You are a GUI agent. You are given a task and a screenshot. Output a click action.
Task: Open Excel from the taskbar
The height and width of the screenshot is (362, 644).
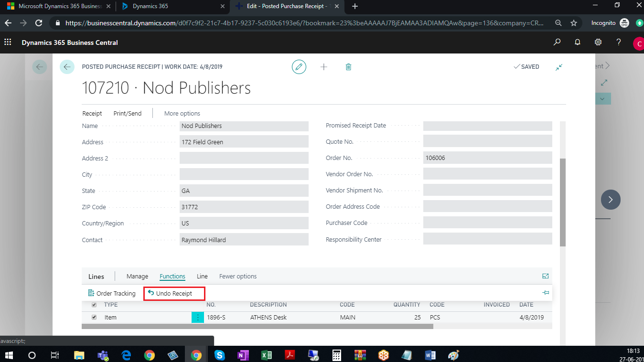pyautogui.click(x=266, y=355)
